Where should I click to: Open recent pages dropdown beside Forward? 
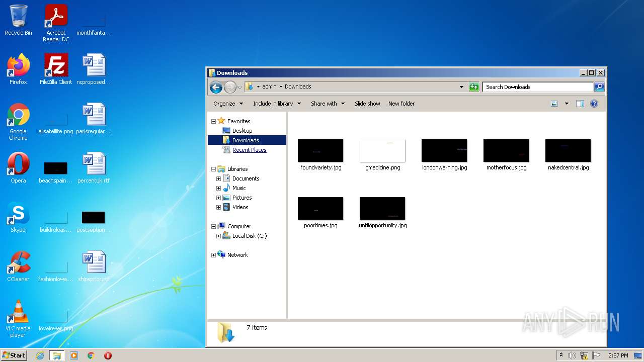[x=239, y=87]
